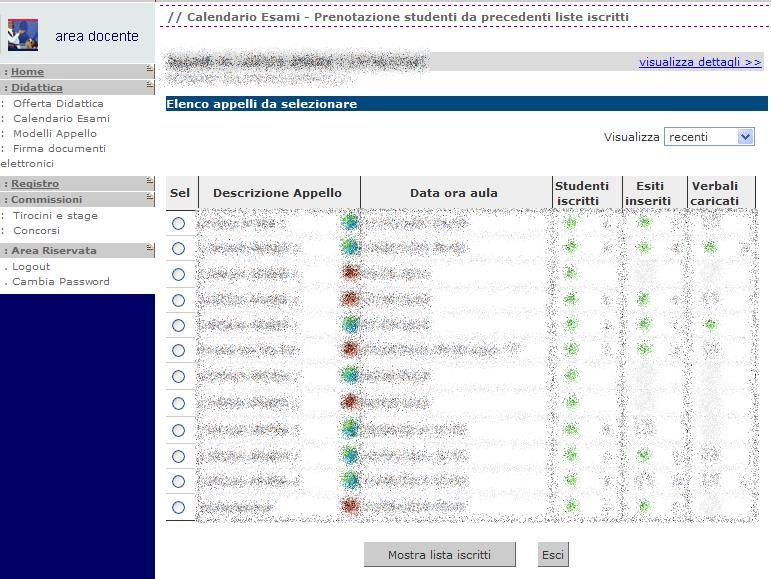The image size is (771, 579).
Task: Click the green Verbali caricati icon in the second row
Action: (710, 247)
